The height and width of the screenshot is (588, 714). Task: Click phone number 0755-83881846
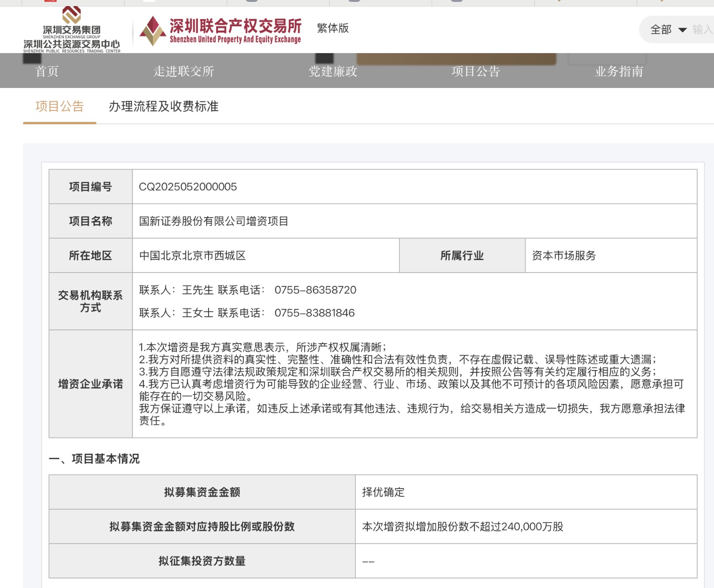(x=314, y=313)
